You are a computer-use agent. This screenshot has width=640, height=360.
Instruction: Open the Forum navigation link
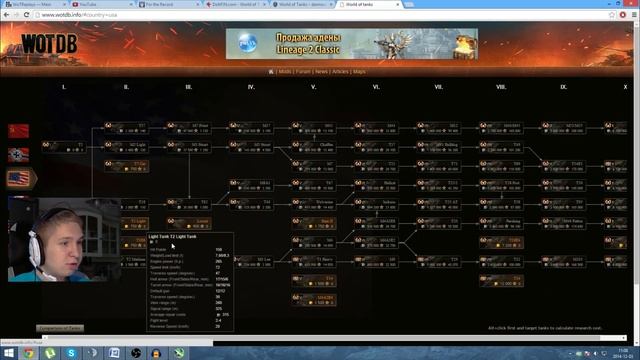303,71
